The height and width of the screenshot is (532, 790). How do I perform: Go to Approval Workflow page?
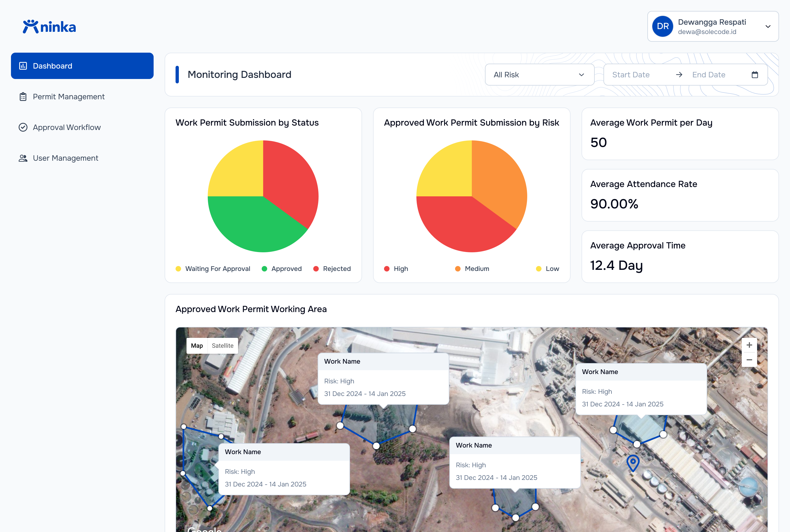point(82,127)
